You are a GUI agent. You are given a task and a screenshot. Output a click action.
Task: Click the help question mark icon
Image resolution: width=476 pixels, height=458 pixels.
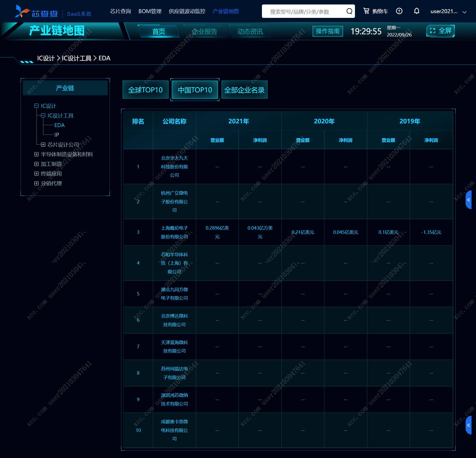(399, 11)
